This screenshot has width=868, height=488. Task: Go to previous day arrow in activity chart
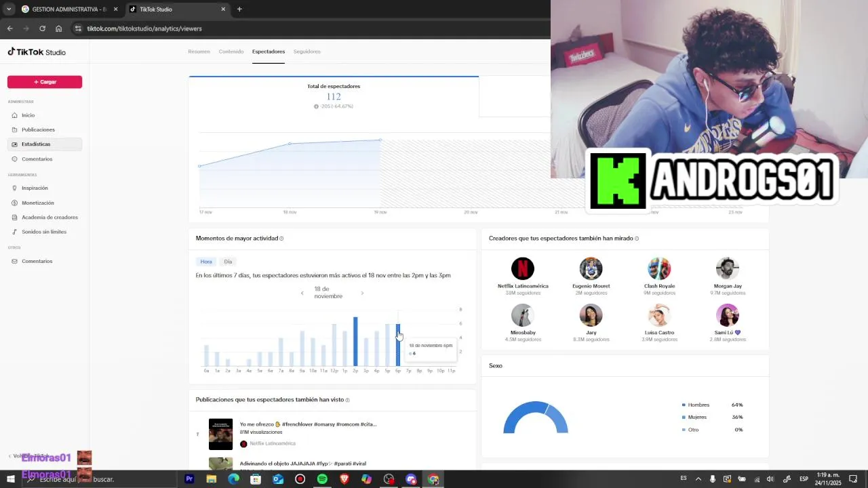(302, 293)
